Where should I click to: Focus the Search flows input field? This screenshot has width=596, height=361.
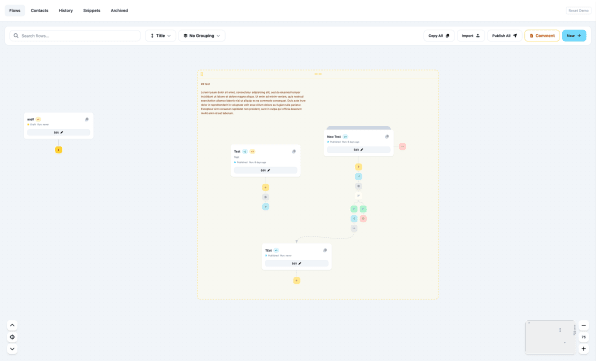tap(75, 36)
